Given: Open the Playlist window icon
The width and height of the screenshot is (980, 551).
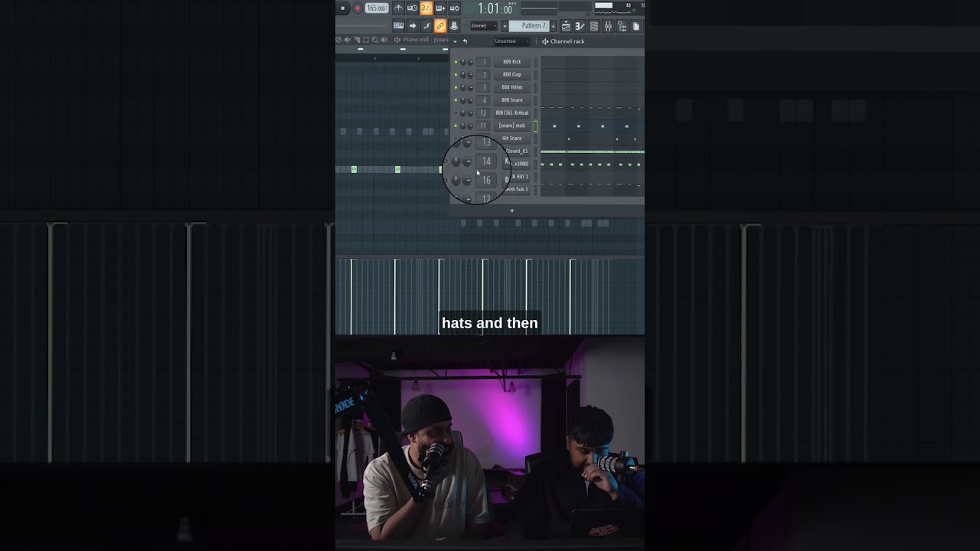Looking at the screenshot, I should pyautogui.click(x=566, y=26).
